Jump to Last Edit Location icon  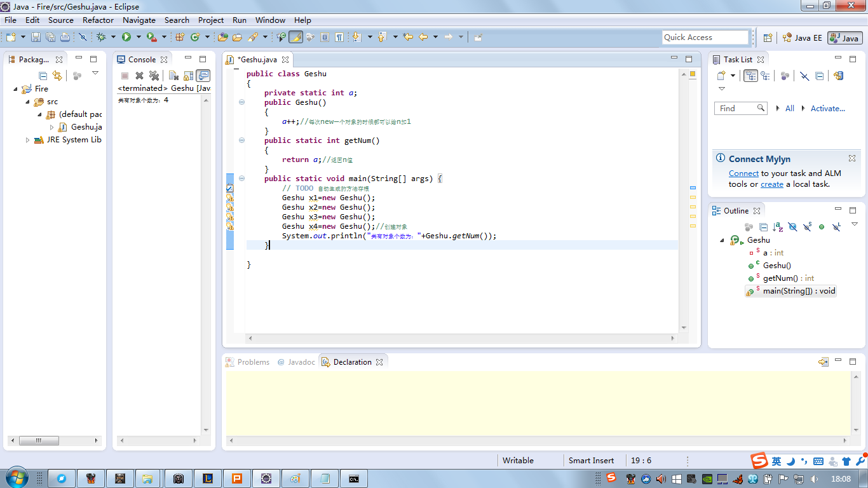408,37
